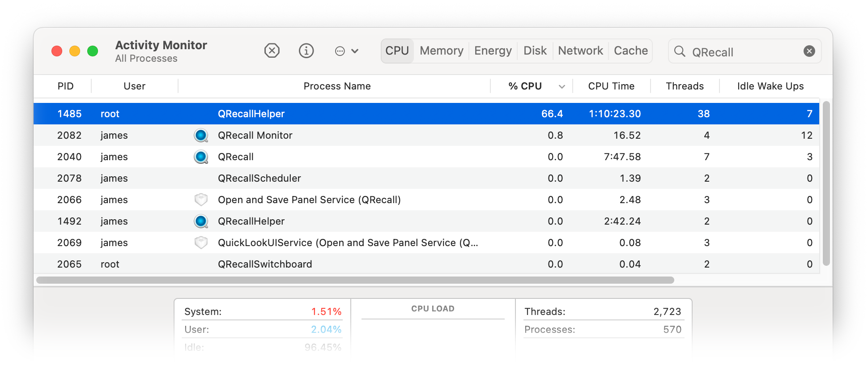
Task: Sort by the Process Name column header
Action: (337, 86)
